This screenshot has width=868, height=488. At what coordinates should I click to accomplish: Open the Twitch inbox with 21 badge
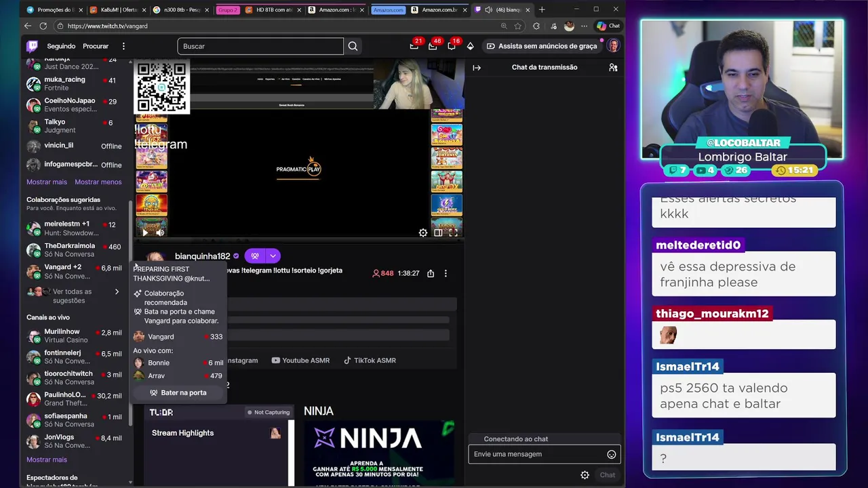(x=414, y=45)
